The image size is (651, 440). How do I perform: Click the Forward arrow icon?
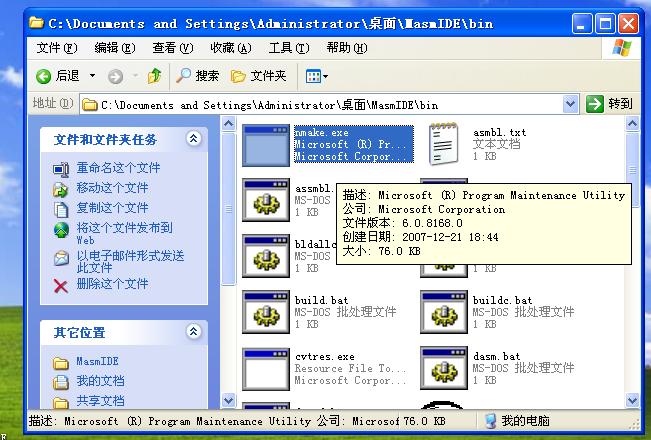coord(115,76)
